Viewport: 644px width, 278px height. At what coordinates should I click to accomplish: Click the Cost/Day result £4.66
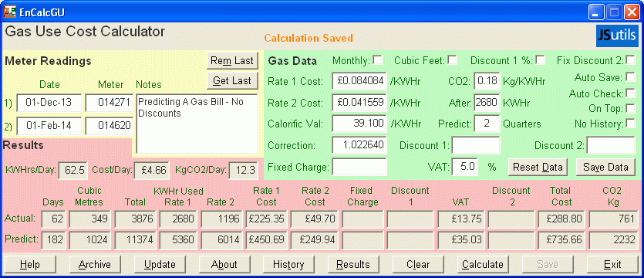(x=152, y=170)
